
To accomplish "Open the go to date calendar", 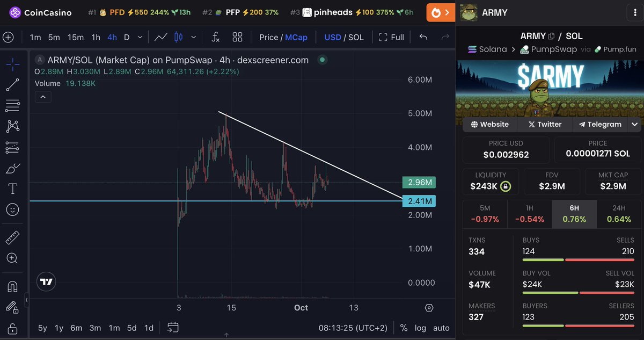I will tap(173, 327).
